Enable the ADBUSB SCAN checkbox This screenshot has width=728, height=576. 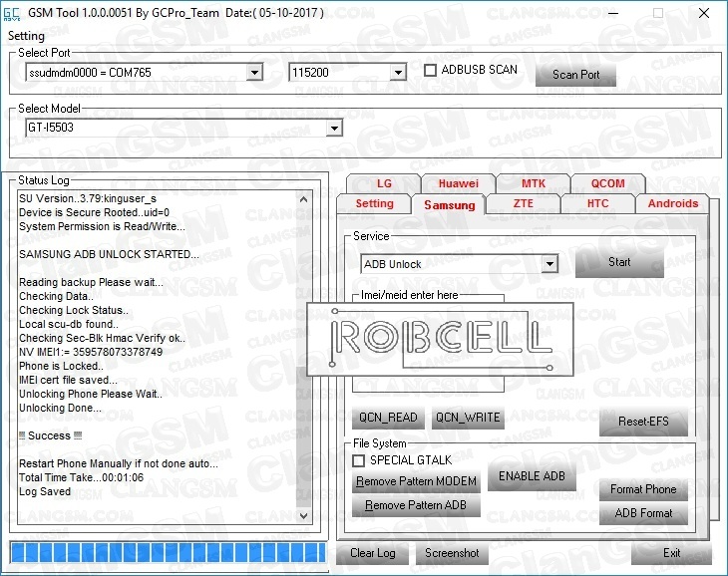pos(431,70)
